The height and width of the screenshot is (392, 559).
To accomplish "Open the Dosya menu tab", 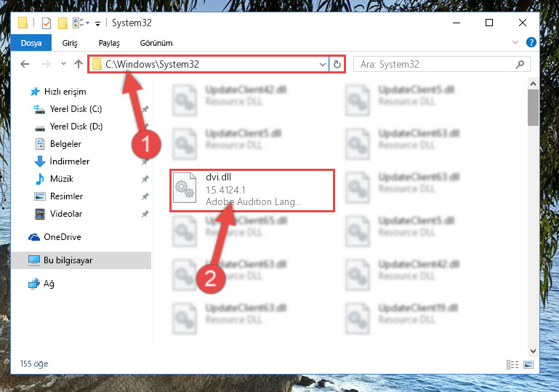I will coord(31,43).
